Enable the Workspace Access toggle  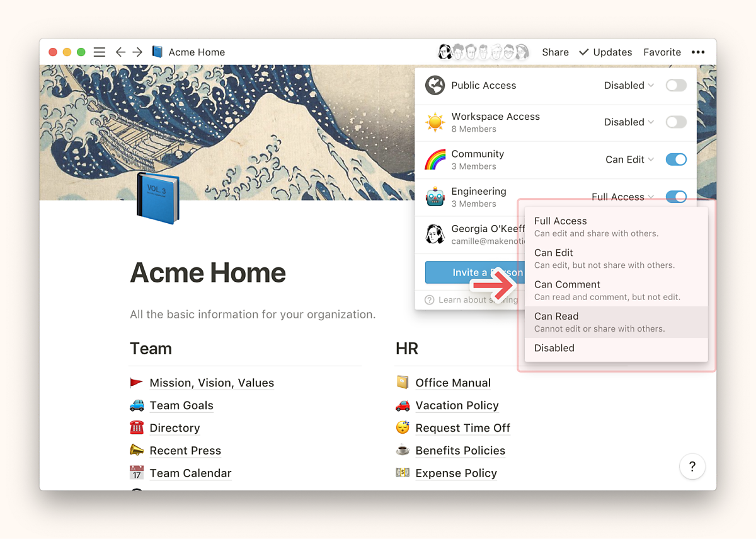[x=676, y=122]
